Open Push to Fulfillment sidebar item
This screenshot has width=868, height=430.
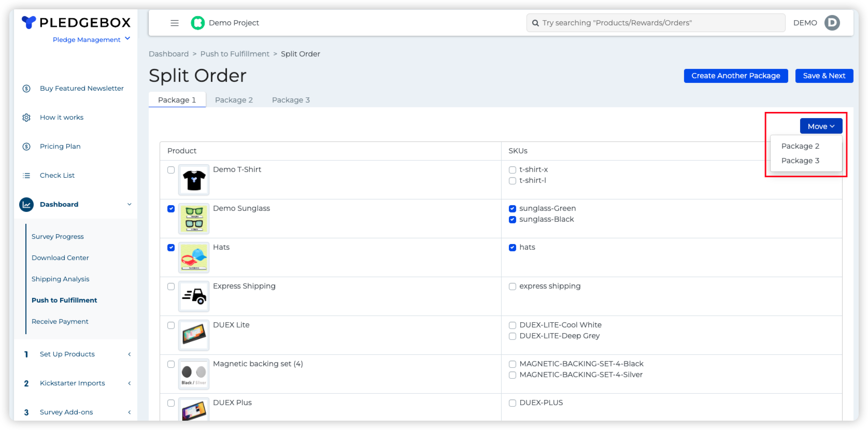click(64, 300)
